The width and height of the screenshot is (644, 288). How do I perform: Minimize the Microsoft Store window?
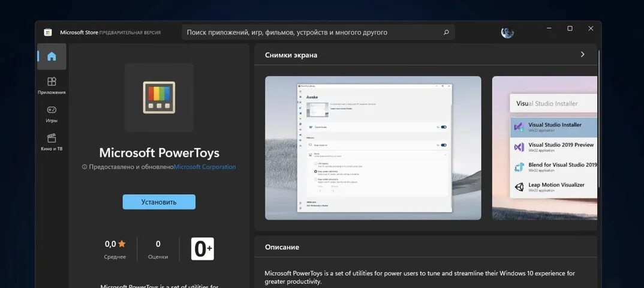click(549, 28)
